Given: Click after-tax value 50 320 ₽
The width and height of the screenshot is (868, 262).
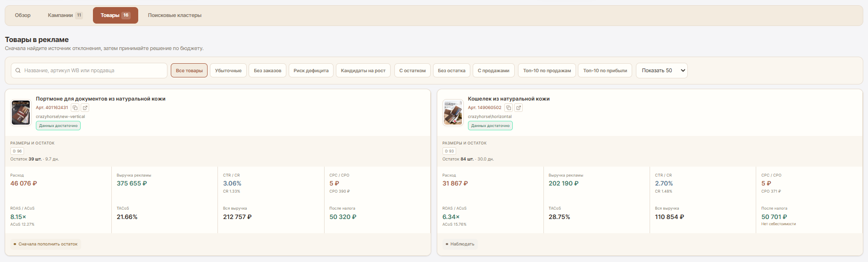Looking at the screenshot, I should coord(343,217).
